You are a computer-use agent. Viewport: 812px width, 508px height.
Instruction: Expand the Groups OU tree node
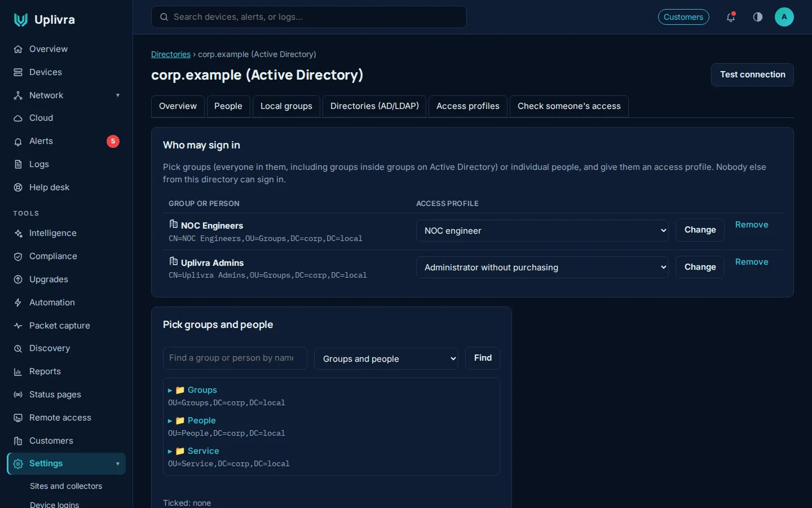170,391
